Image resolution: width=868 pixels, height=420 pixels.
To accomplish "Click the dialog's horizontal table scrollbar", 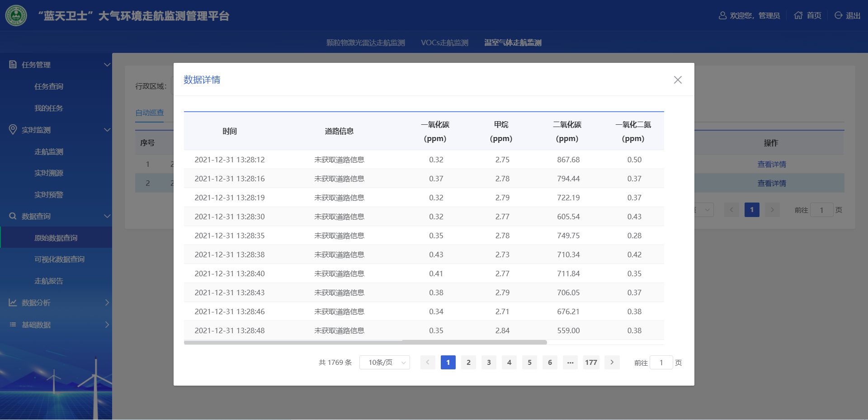I will tap(365, 342).
